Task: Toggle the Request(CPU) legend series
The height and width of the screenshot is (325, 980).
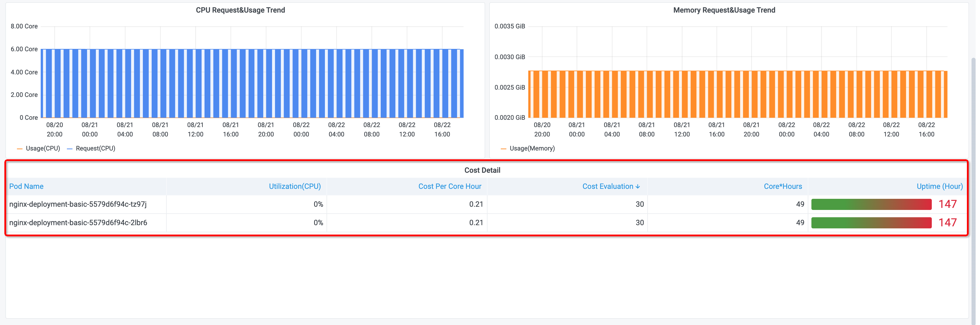Action: pyautogui.click(x=95, y=148)
